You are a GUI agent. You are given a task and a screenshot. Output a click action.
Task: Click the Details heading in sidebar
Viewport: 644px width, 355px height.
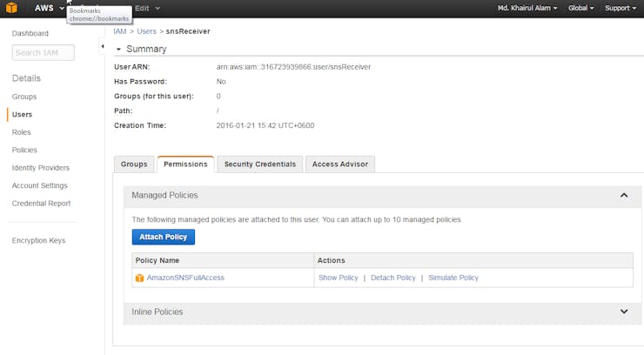coord(26,78)
